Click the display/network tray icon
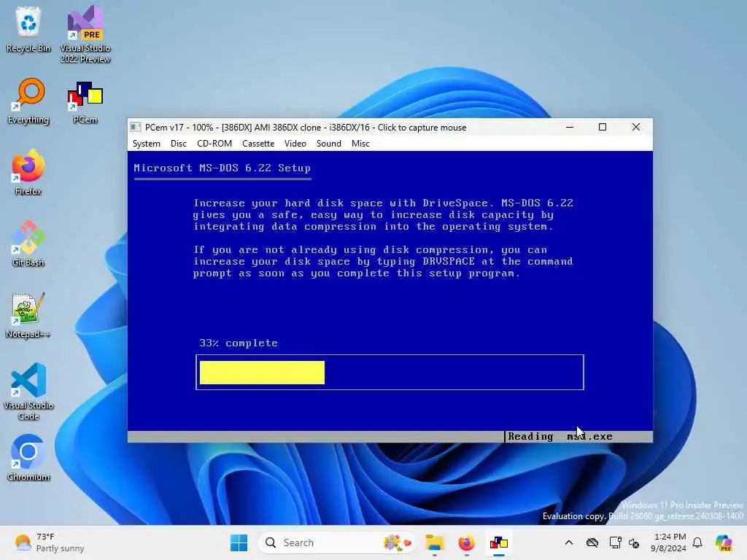Image resolution: width=747 pixels, height=560 pixels. [615, 542]
